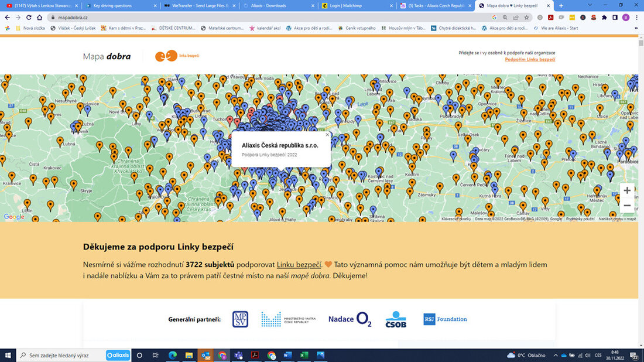Open a new browser tab
644x362 pixels.
coord(561,6)
